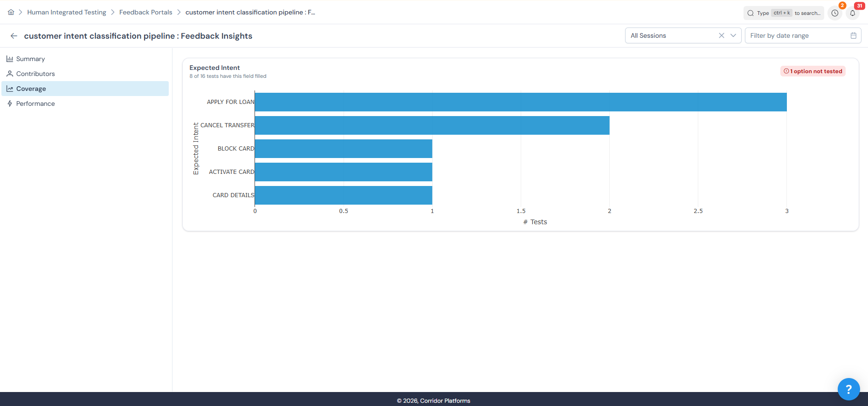This screenshot has height=406, width=868.
Task: Click the 1 option not tested badge
Action: pos(813,71)
